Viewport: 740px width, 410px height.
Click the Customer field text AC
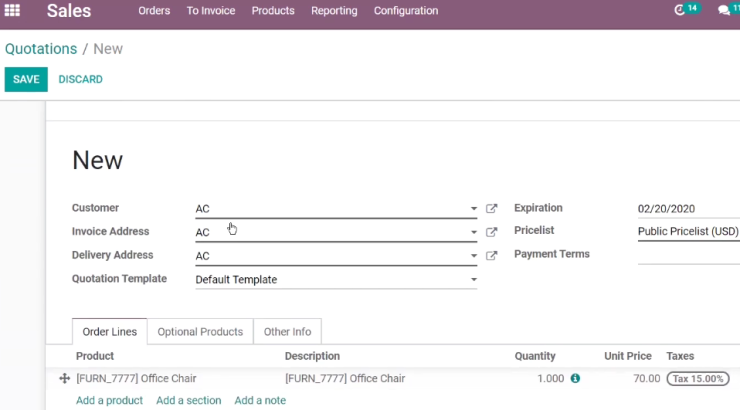pyautogui.click(x=202, y=209)
